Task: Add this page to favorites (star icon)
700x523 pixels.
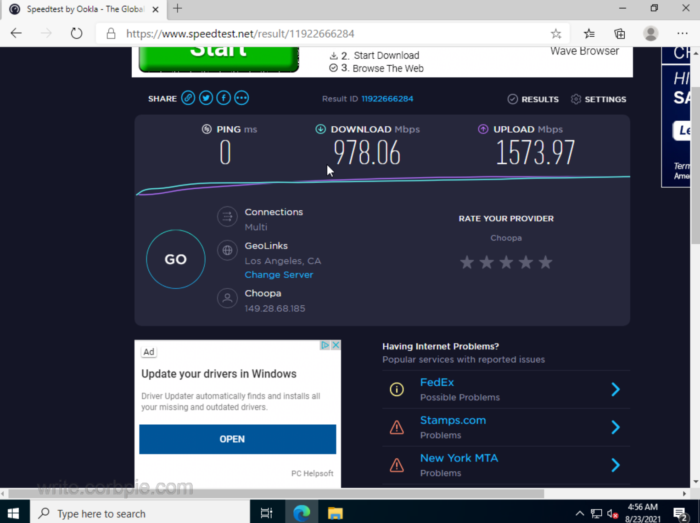Action: pyautogui.click(x=556, y=33)
